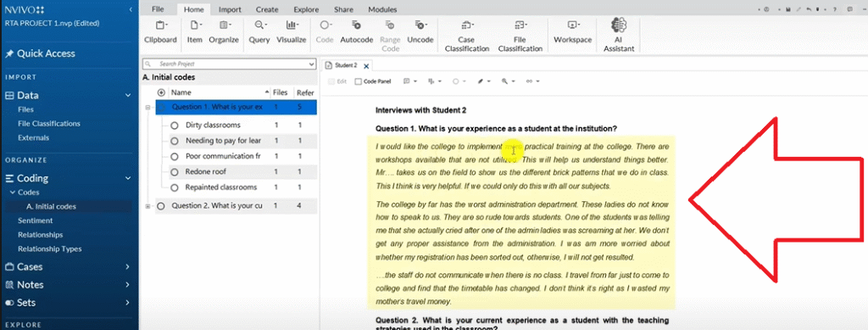The image size is (868, 330).
Task: Sort by the Files column header
Action: [x=281, y=93]
